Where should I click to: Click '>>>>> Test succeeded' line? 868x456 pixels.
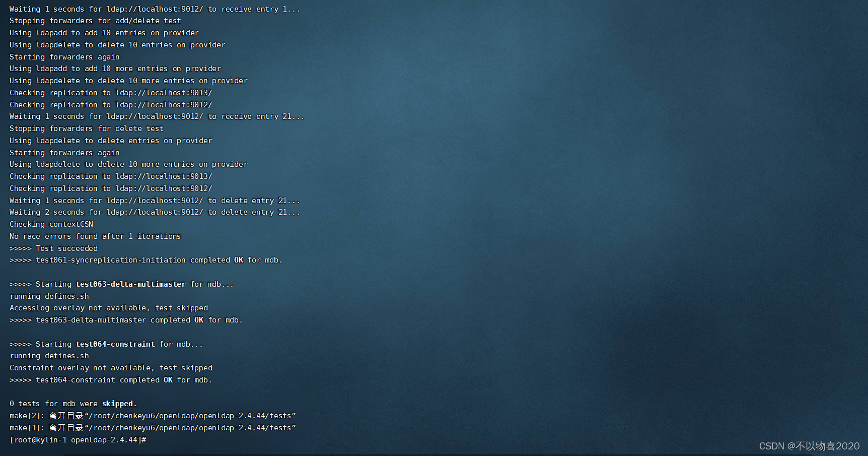click(x=54, y=248)
